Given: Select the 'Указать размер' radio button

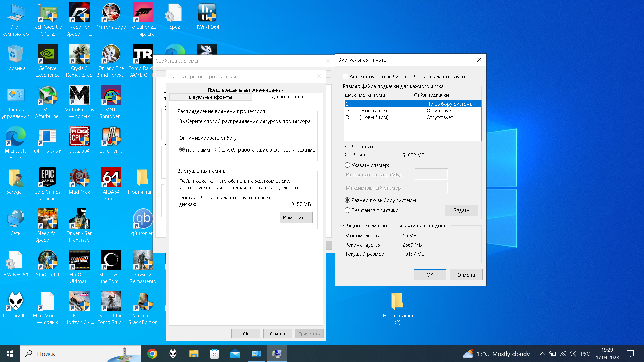Looking at the screenshot, I should pyautogui.click(x=347, y=165).
